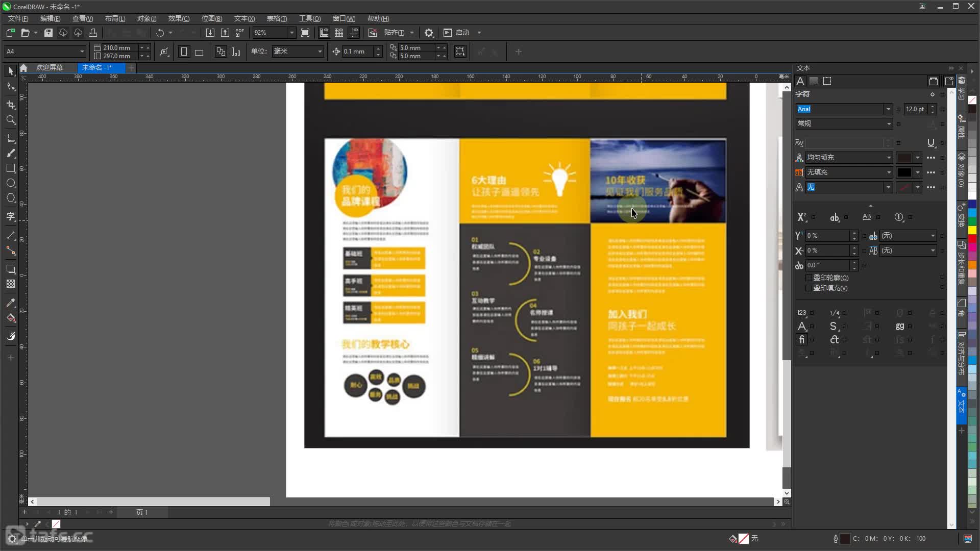The width and height of the screenshot is (980, 551).
Task: Select the Shape edit tool
Action: (11, 87)
